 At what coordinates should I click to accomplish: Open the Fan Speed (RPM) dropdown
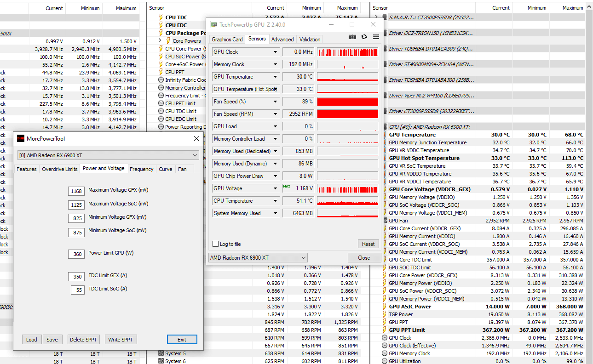click(275, 114)
